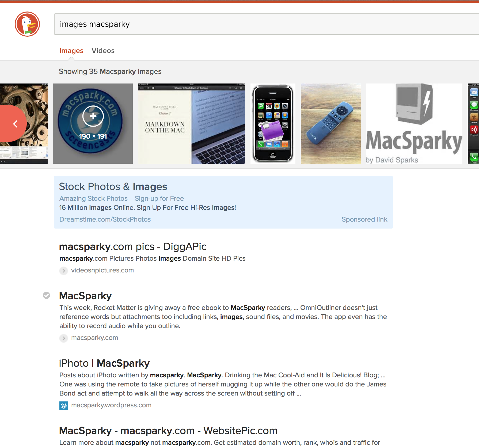
Task: Go to previous images with left arrow
Action: click(13, 123)
